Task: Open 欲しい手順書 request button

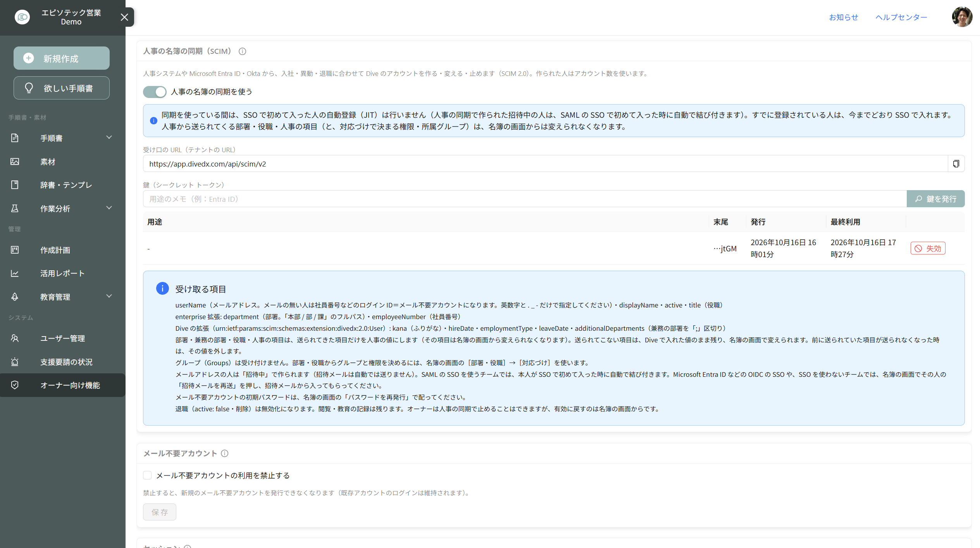Action: pyautogui.click(x=62, y=88)
